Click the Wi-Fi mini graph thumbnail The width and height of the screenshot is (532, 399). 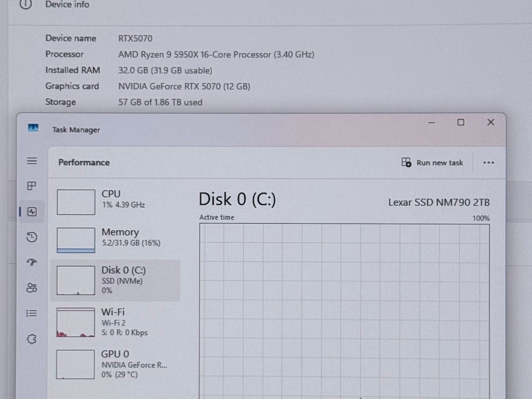tap(76, 322)
